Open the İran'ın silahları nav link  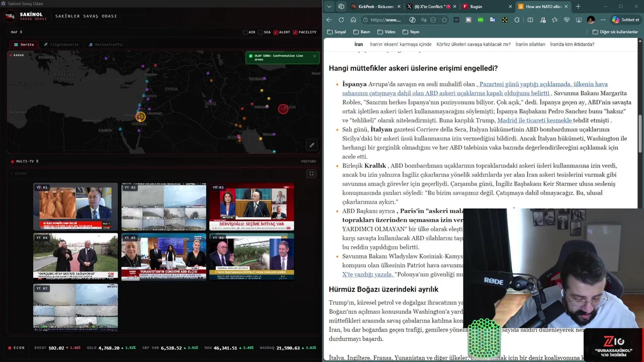pyautogui.click(x=530, y=44)
